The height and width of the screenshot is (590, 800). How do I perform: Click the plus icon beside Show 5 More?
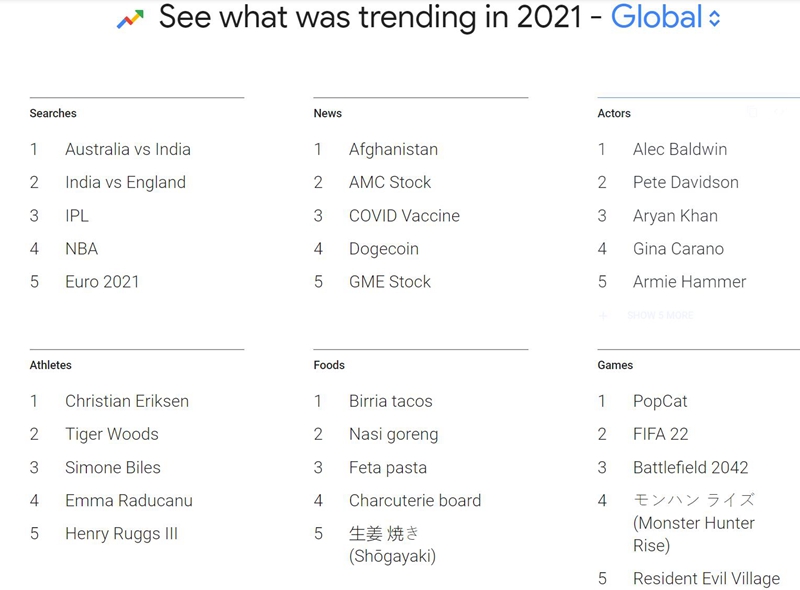(602, 315)
